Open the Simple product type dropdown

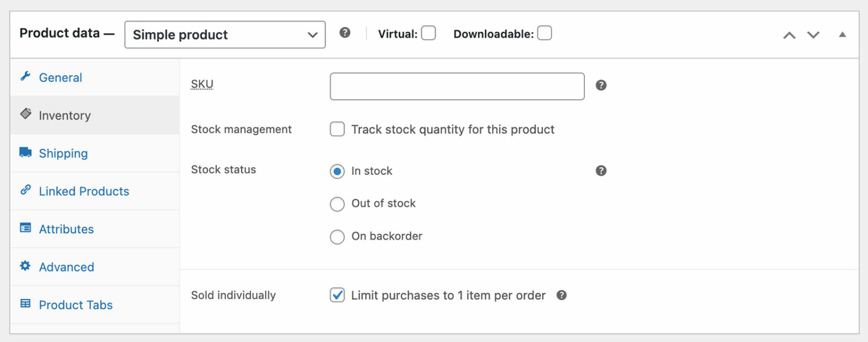[225, 34]
